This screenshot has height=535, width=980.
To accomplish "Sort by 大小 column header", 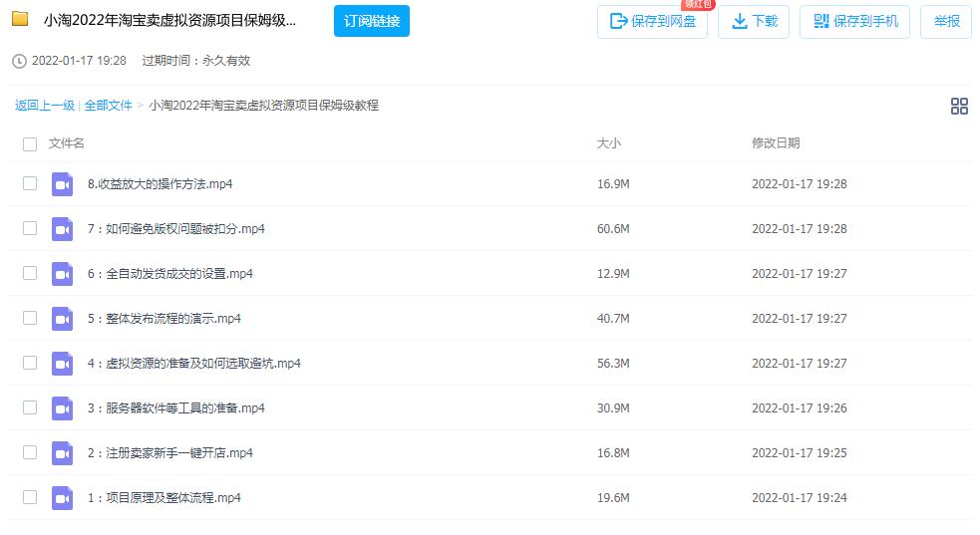I will coord(609,143).
